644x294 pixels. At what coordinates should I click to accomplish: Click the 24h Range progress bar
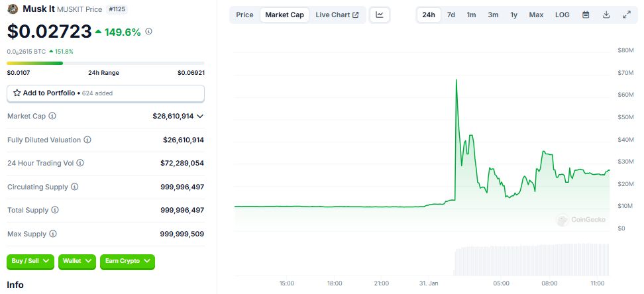click(105, 63)
